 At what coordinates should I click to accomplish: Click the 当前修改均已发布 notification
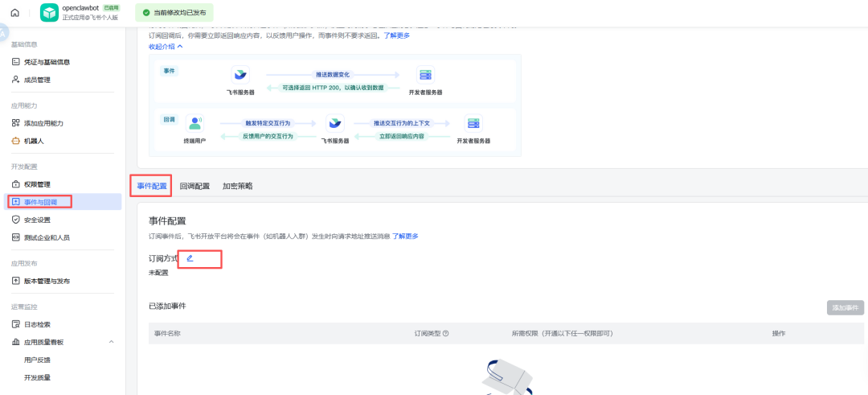pos(174,12)
